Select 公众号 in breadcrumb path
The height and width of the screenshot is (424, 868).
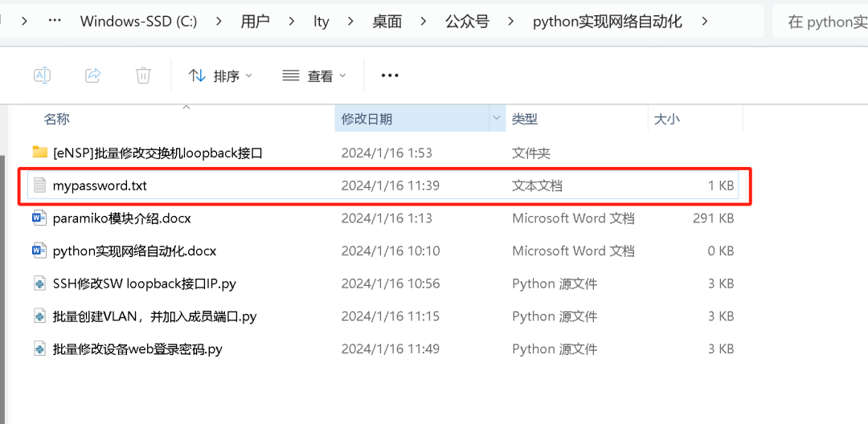coord(467,22)
